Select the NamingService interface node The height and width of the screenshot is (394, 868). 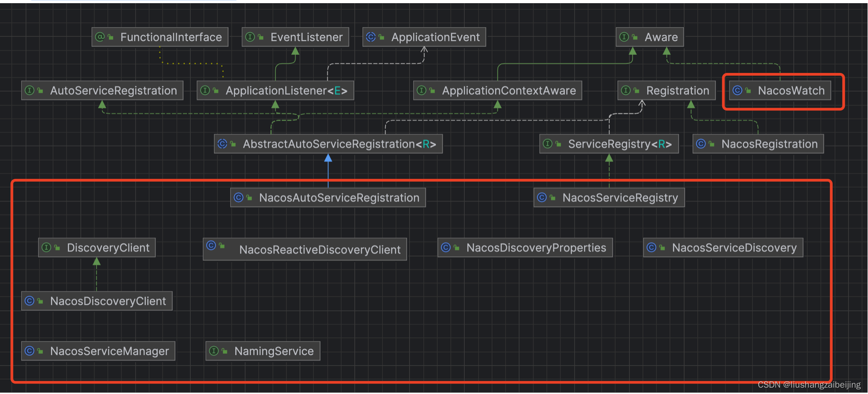[x=263, y=351]
